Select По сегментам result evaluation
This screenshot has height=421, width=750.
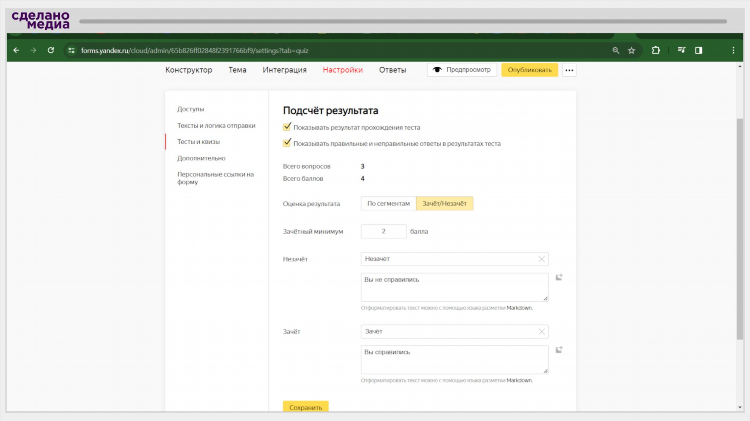[388, 203]
